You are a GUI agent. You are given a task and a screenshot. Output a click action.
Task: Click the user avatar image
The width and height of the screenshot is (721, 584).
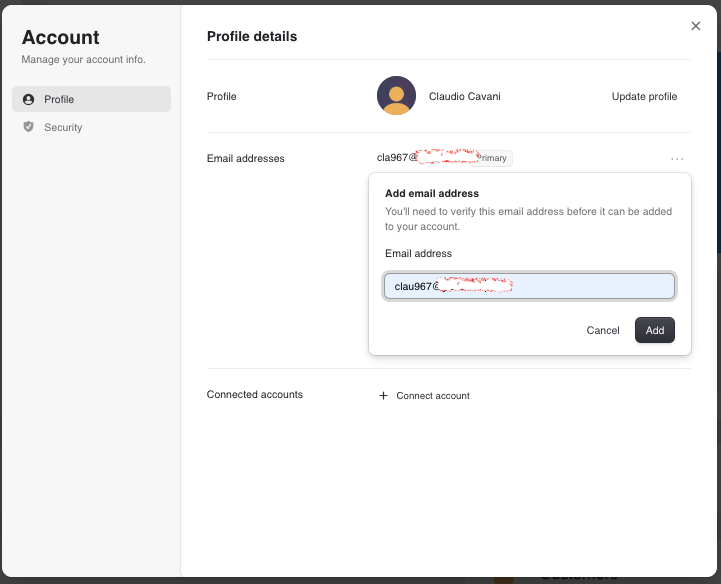pos(396,96)
